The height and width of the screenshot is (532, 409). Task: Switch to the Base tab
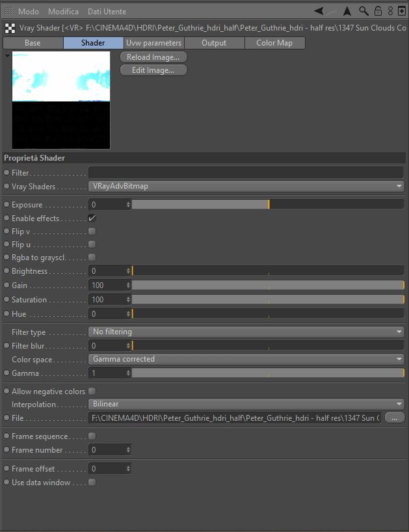coord(33,43)
